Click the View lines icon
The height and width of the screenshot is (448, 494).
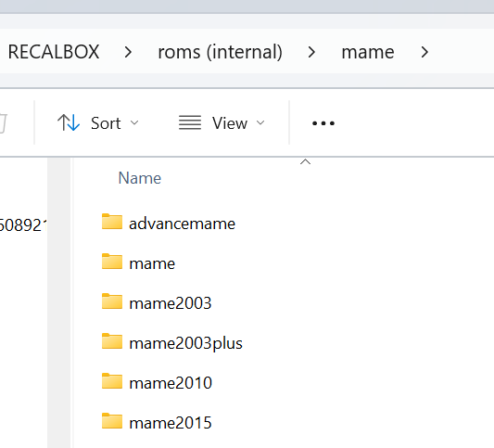190,122
